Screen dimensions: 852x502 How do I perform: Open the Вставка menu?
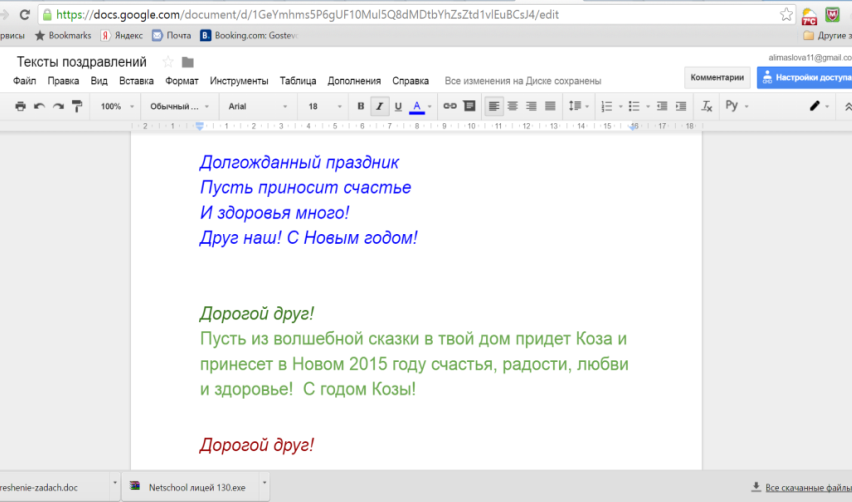[x=136, y=81]
